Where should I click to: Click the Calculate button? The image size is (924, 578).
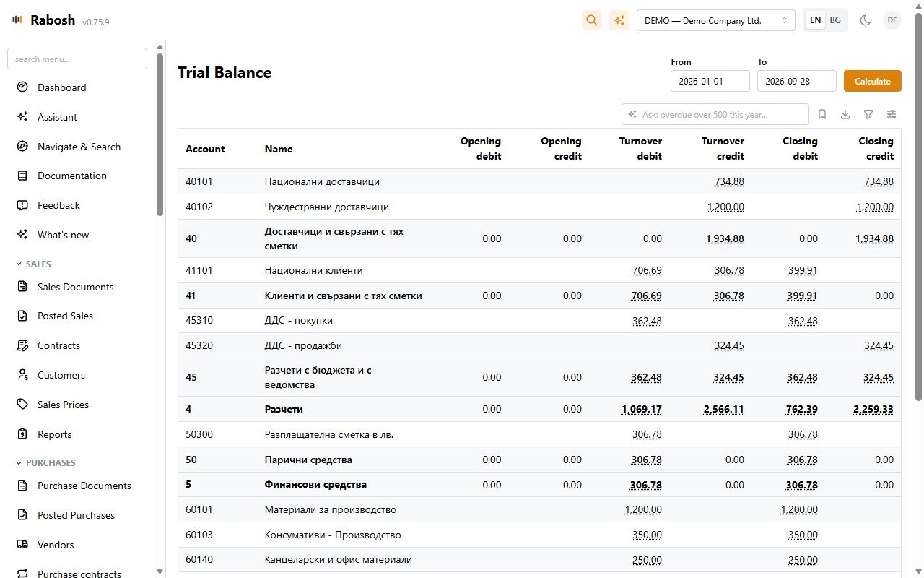(x=873, y=81)
